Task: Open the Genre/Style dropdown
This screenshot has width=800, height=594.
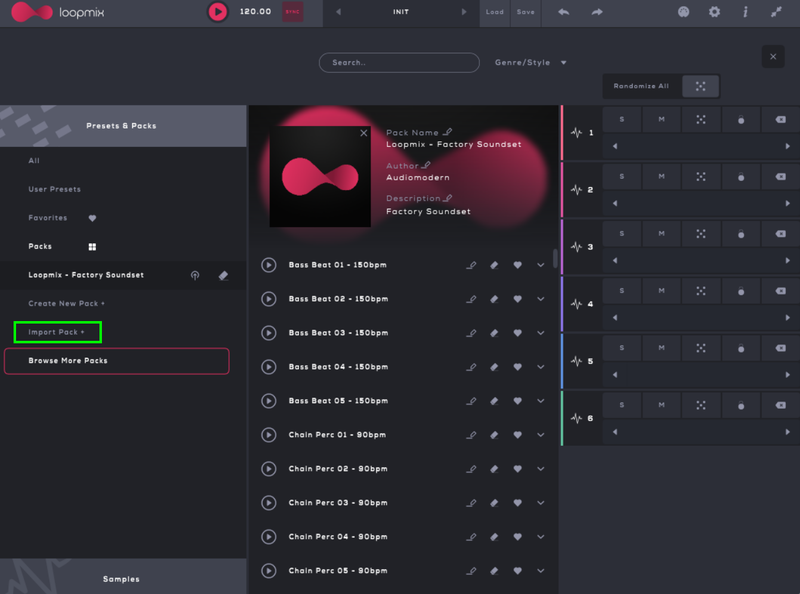Action: tap(530, 62)
